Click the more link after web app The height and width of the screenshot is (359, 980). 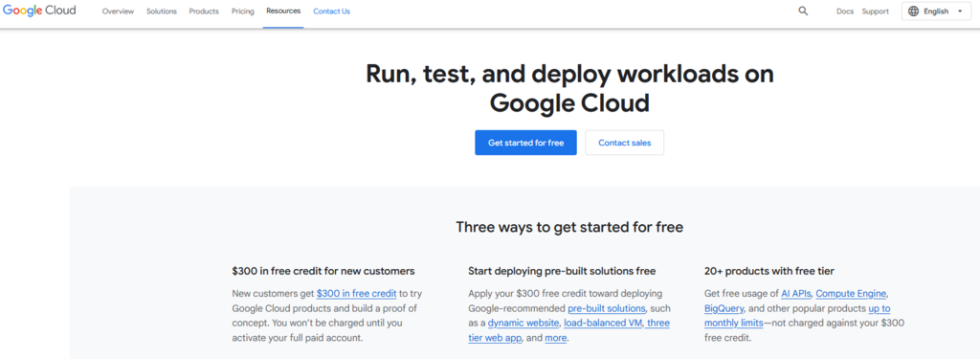pos(556,338)
